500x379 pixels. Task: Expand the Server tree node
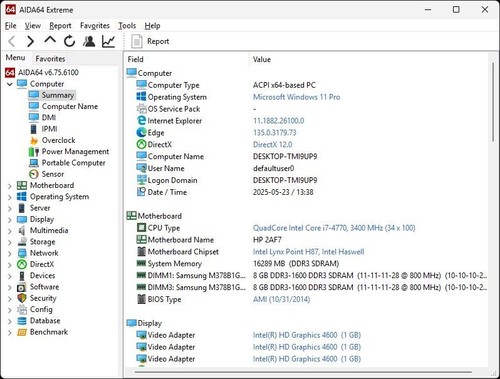point(10,208)
